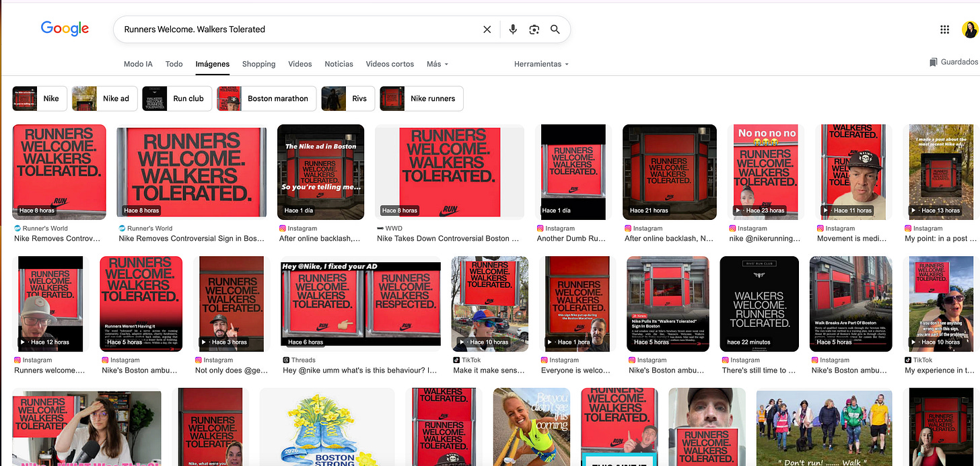Image resolution: width=980 pixels, height=466 pixels.
Task: Filter by the Nike chip
Action: point(39,98)
